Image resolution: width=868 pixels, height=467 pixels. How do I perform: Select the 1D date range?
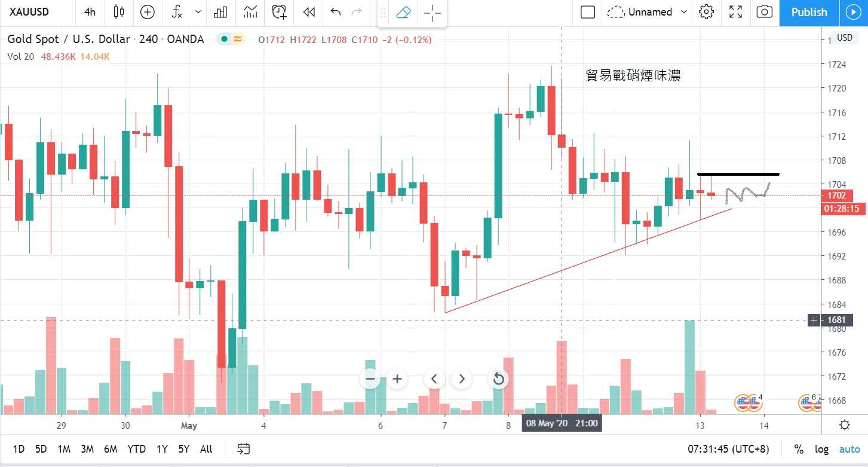19,449
